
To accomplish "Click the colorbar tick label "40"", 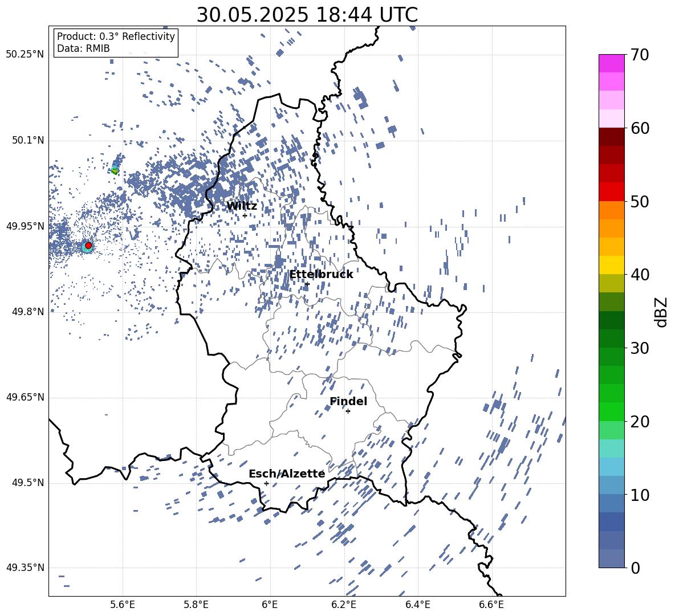I will point(640,275).
